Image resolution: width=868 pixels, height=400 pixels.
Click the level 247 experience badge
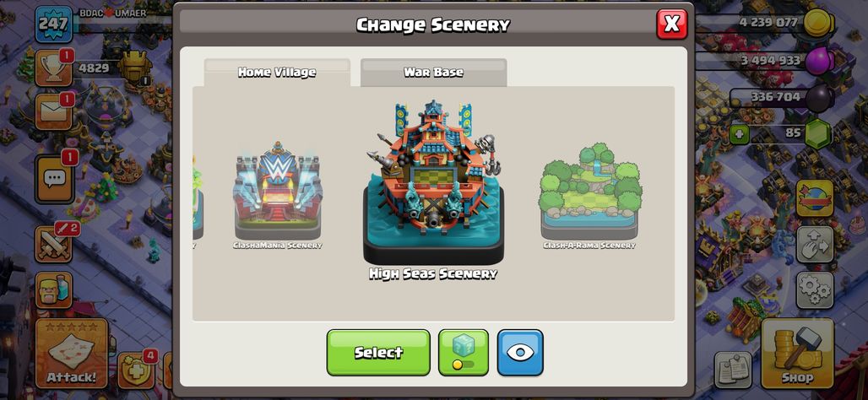pyautogui.click(x=54, y=24)
